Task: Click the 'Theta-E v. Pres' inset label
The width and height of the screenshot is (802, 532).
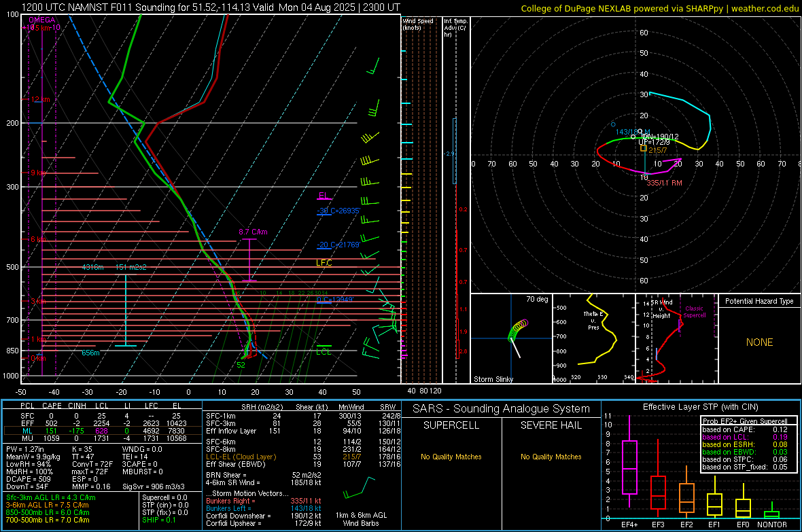Action: [x=593, y=320]
